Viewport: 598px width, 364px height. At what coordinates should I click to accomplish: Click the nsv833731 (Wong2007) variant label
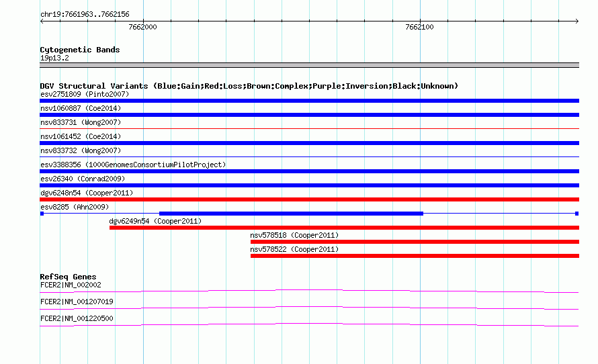[x=81, y=122]
